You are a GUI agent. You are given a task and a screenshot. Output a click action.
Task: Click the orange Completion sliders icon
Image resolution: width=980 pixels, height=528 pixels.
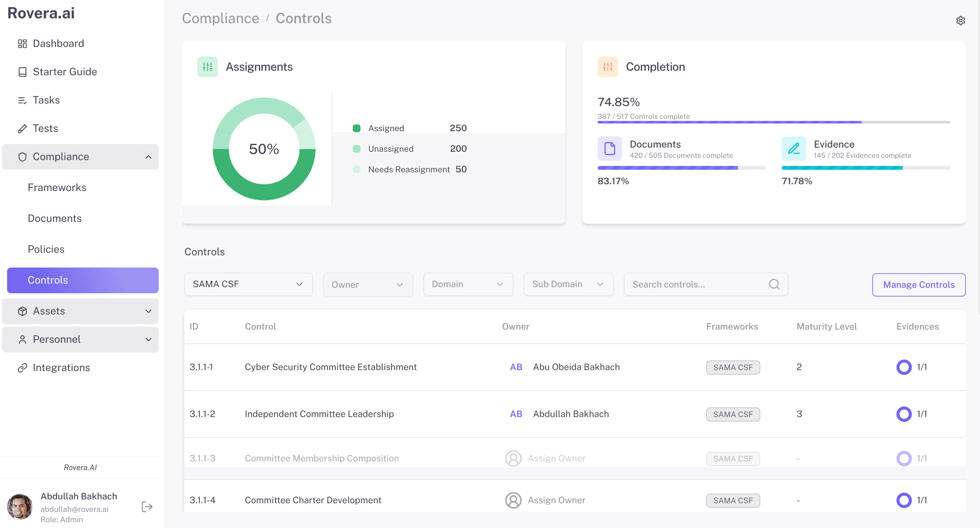(608, 67)
